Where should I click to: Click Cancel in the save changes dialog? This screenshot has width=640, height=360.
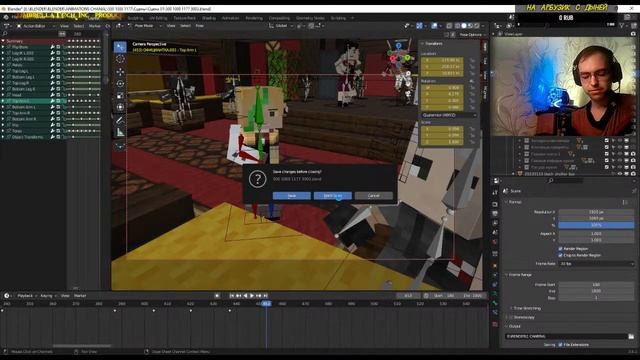[x=373, y=196]
